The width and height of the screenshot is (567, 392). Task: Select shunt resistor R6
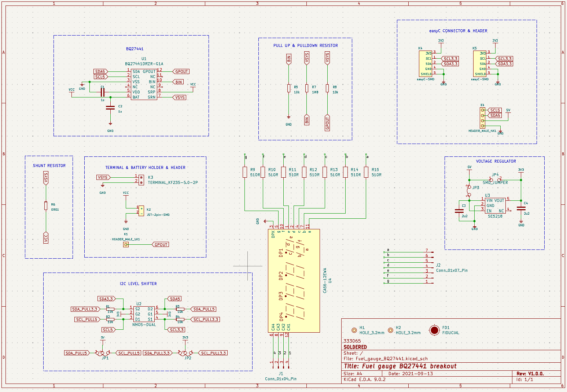click(x=46, y=206)
